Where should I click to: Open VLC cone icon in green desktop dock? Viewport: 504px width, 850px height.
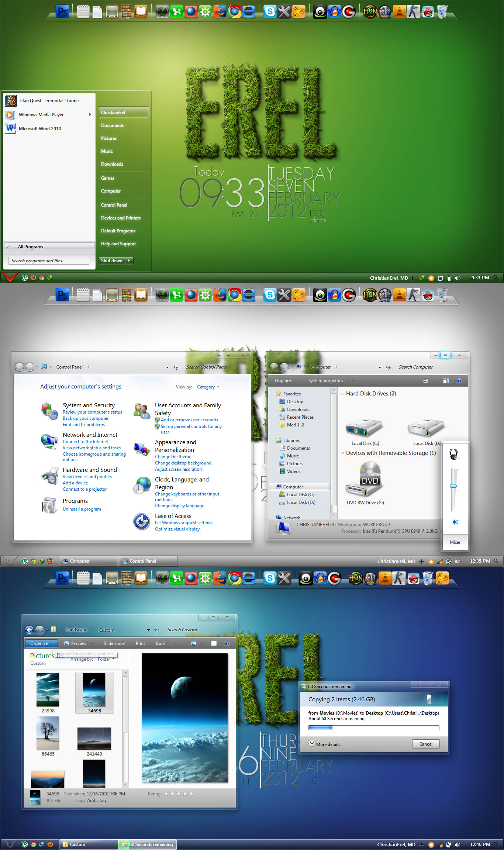tap(399, 12)
